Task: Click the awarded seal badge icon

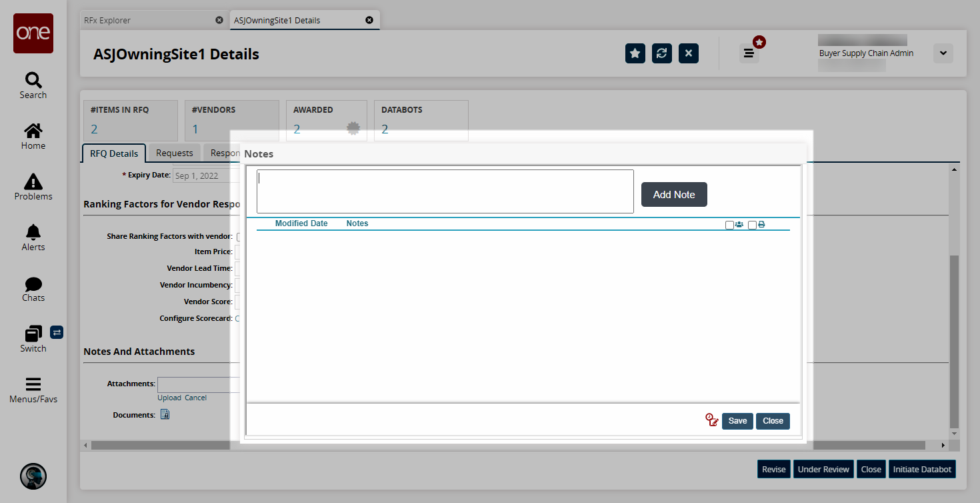Action: (354, 129)
